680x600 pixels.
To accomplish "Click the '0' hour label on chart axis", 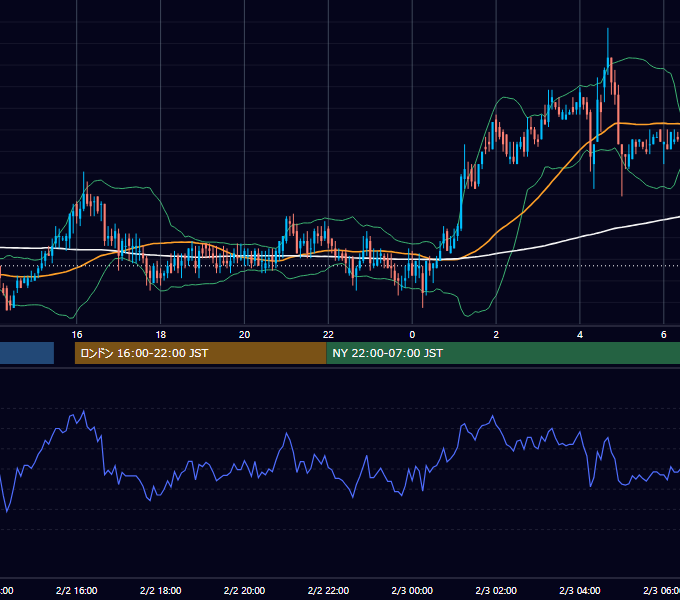I will [x=412, y=335].
